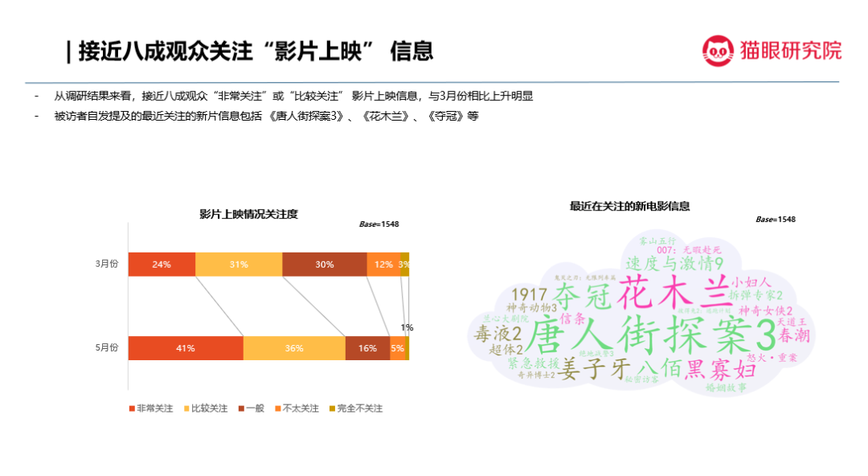Click 唐人街探案3 in the word cloud

pyautogui.click(x=649, y=334)
